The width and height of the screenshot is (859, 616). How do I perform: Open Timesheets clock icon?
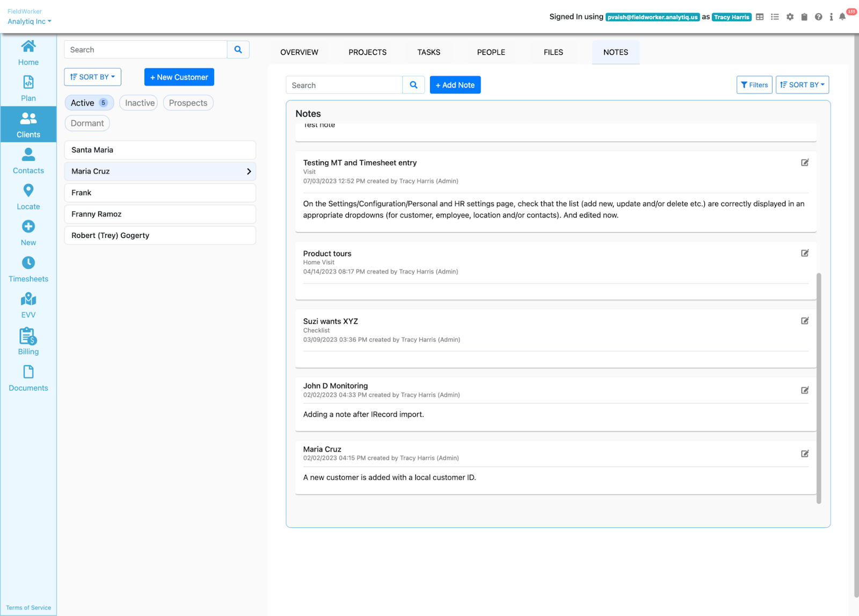point(28,263)
